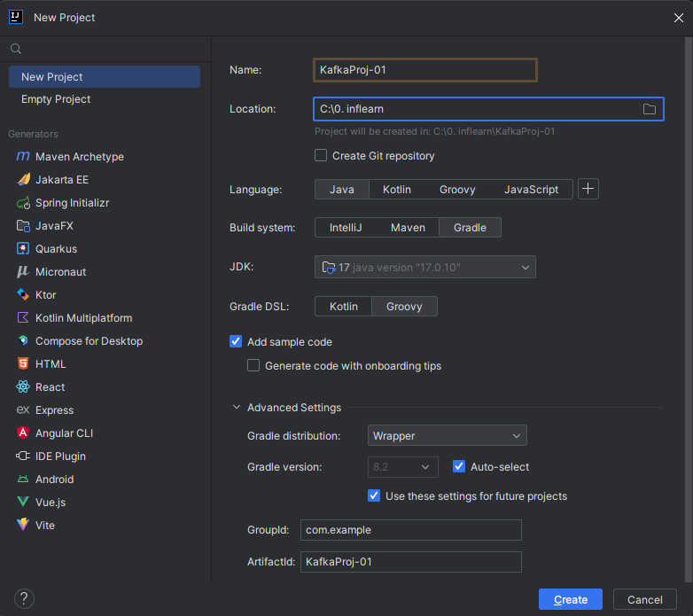Click the Express generator icon

coord(23,410)
